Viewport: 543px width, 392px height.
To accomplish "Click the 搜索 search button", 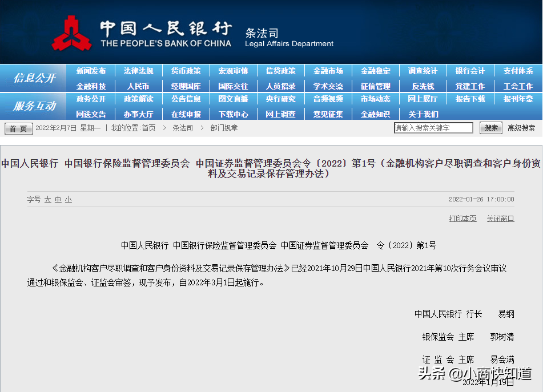I will click(490, 128).
